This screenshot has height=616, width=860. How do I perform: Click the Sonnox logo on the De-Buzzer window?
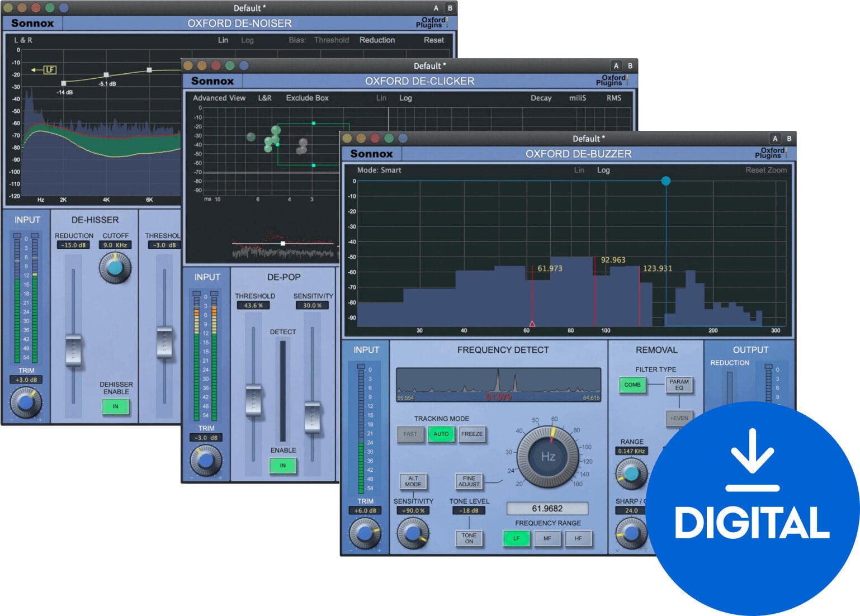pyautogui.click(x=372, y=154)
